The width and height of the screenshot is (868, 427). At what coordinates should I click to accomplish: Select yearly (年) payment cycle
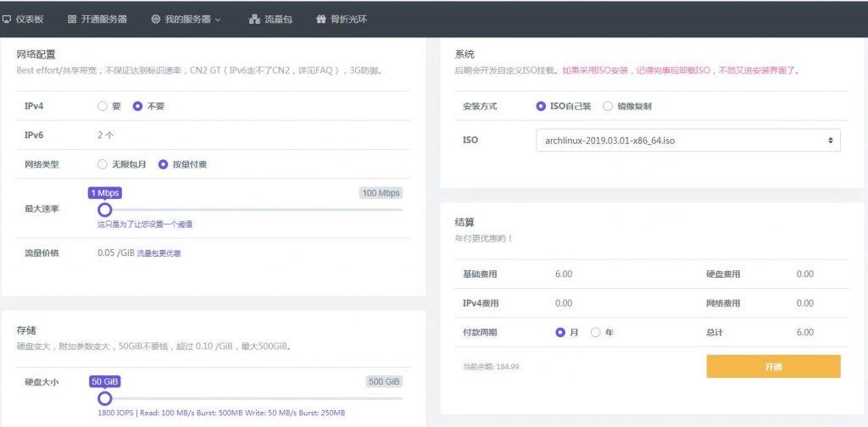coord(596,332)
